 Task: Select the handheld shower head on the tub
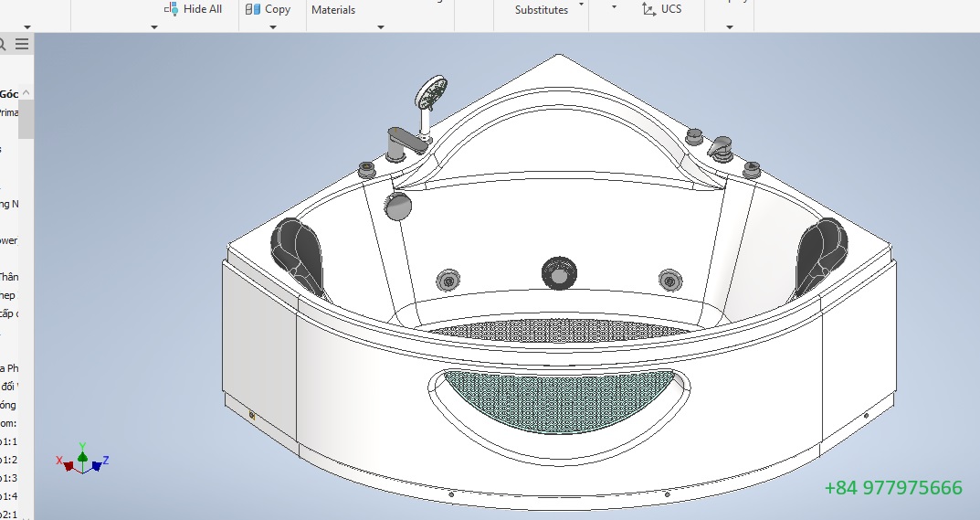[x=430, y=92]
